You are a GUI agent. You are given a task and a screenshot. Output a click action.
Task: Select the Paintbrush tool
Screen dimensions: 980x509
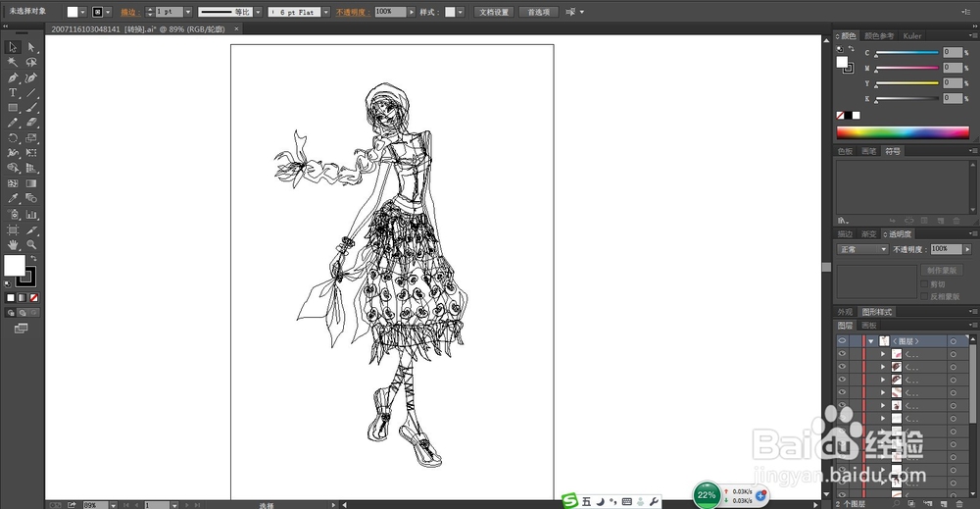coord(31,108)
